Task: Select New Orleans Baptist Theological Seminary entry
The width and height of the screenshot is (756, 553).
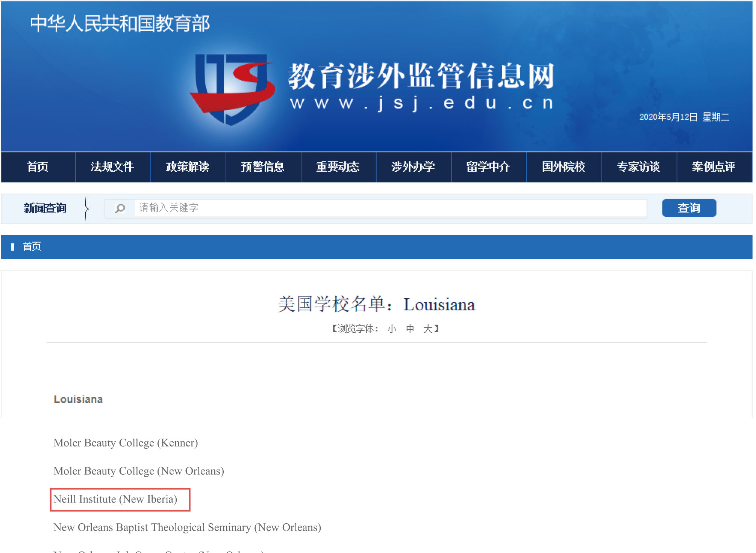Action: click(187, 527)
